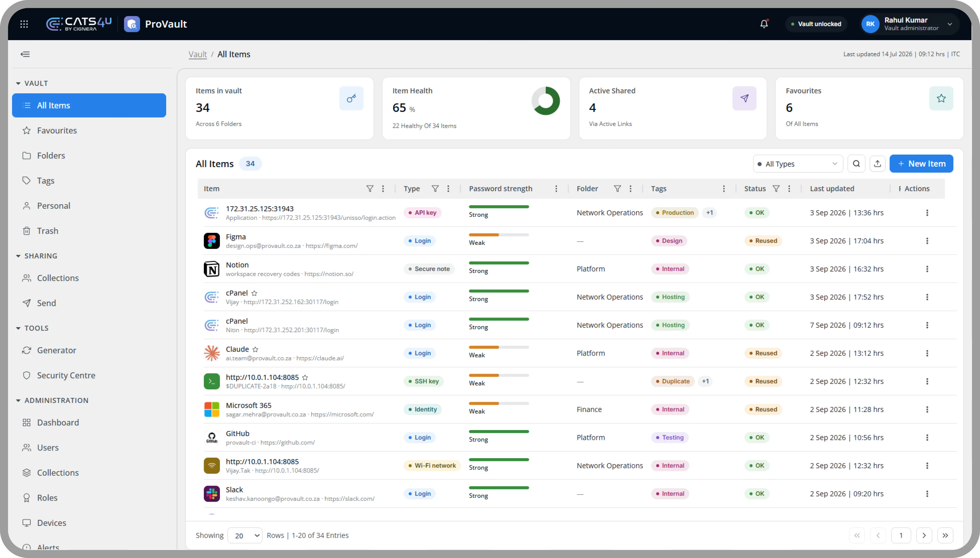Collapse the TOOLS sidebar section
This screenshot has width=980, height=558.
[18, 328]
